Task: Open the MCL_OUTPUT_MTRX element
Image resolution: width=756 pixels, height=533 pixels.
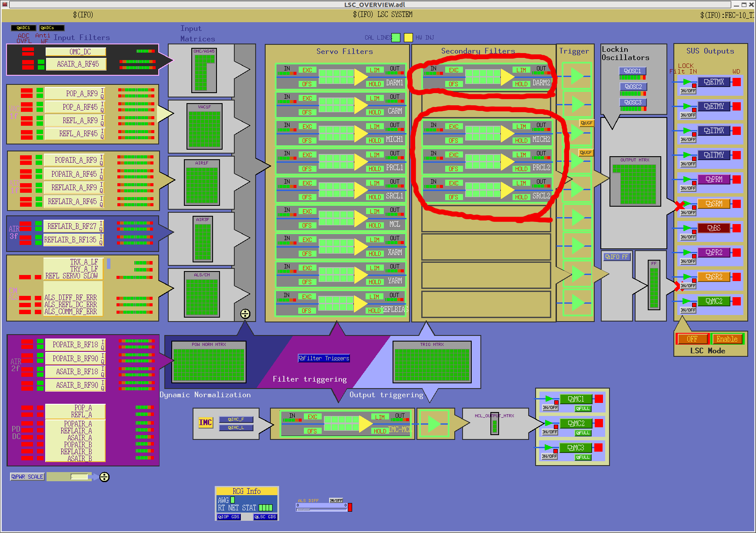Action: (x=494, y=423)
